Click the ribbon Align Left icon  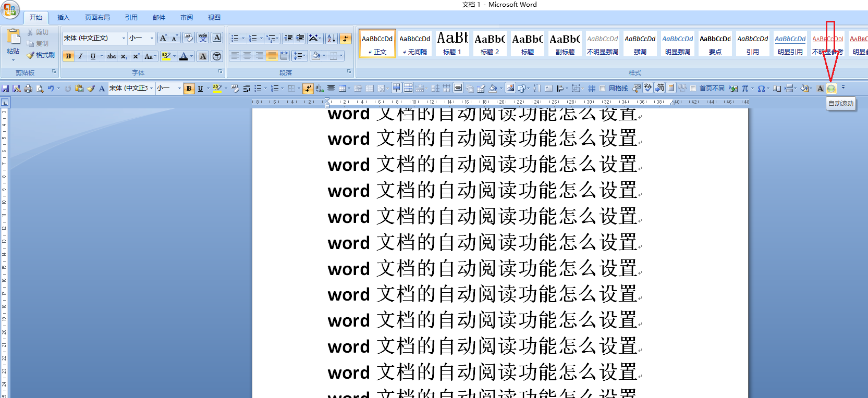click(235, 56)
